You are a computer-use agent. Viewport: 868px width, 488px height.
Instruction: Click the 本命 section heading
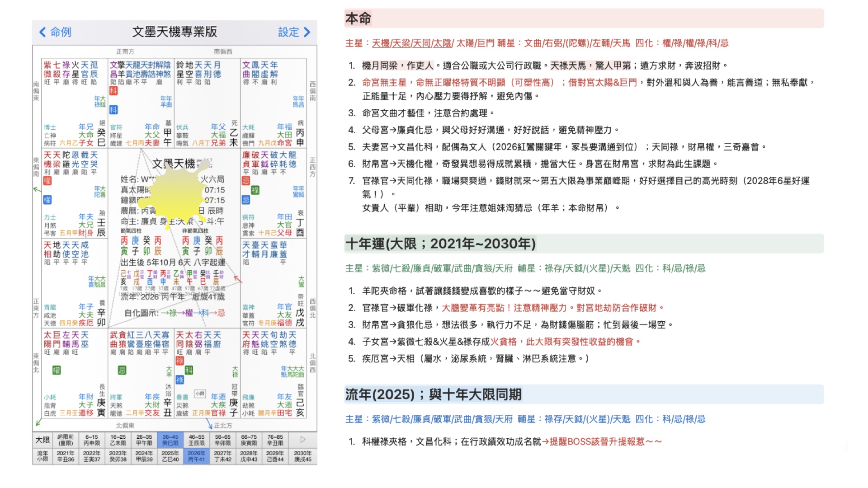click(x=358, y=19)
